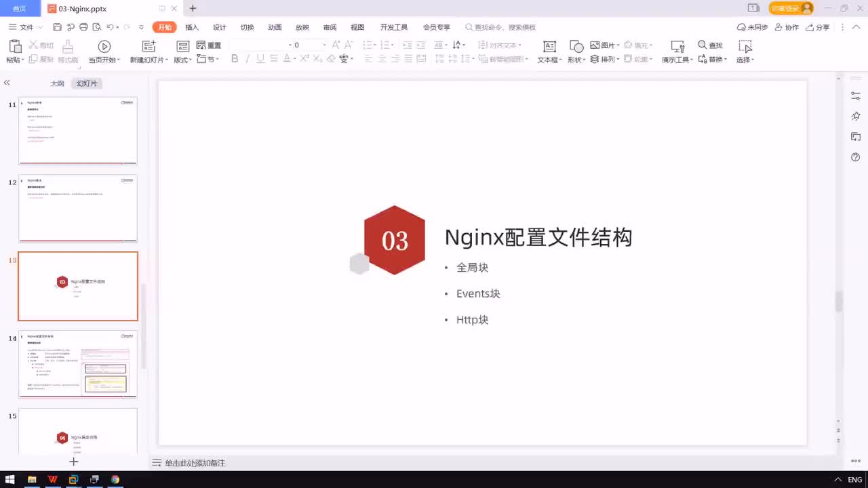Click the Save icon in quick access toolbar
The width and height of the screenshot is (868, 488).
[57, 27]
